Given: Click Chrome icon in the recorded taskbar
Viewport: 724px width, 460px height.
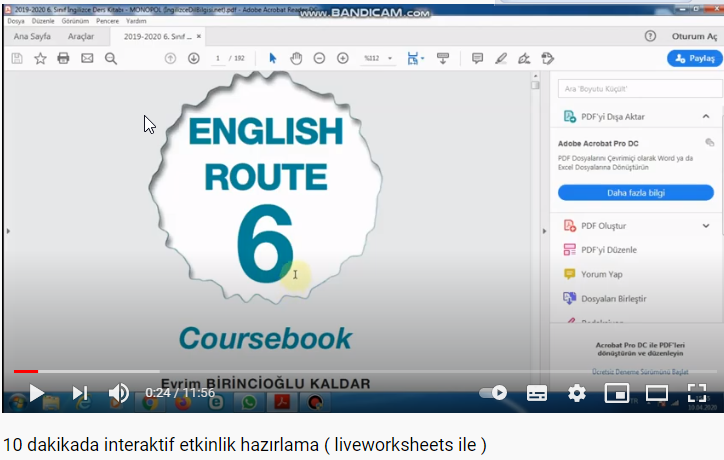Looking at the screenshot, I should tap(150, 403).
